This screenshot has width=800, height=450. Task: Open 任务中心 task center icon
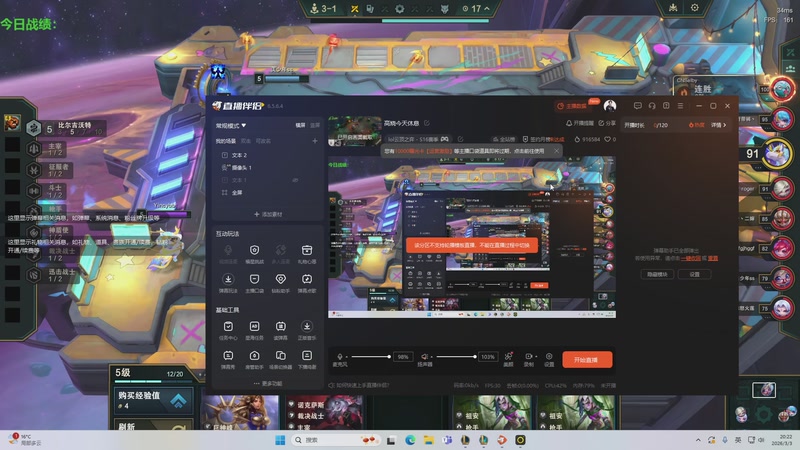coord(228,327)
